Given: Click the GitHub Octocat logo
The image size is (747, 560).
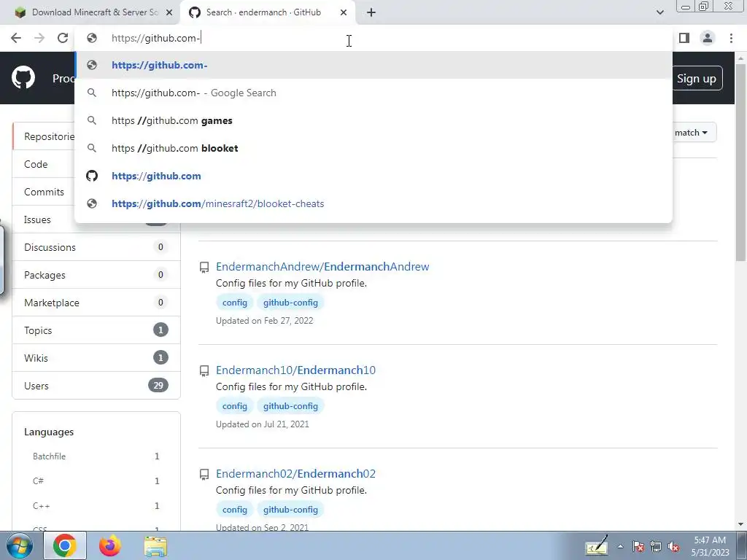Looking at the screenshot, I should click(23, 77).
